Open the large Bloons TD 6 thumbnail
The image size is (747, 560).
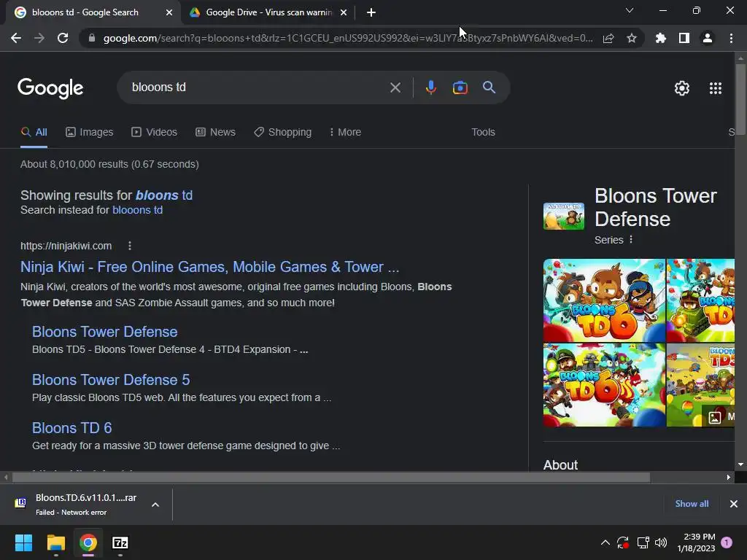point(604,300)
